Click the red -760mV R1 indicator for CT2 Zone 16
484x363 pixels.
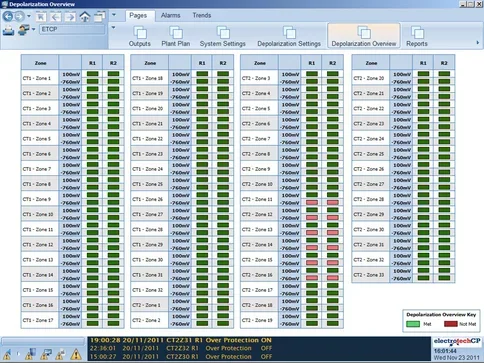click(312, 278)
